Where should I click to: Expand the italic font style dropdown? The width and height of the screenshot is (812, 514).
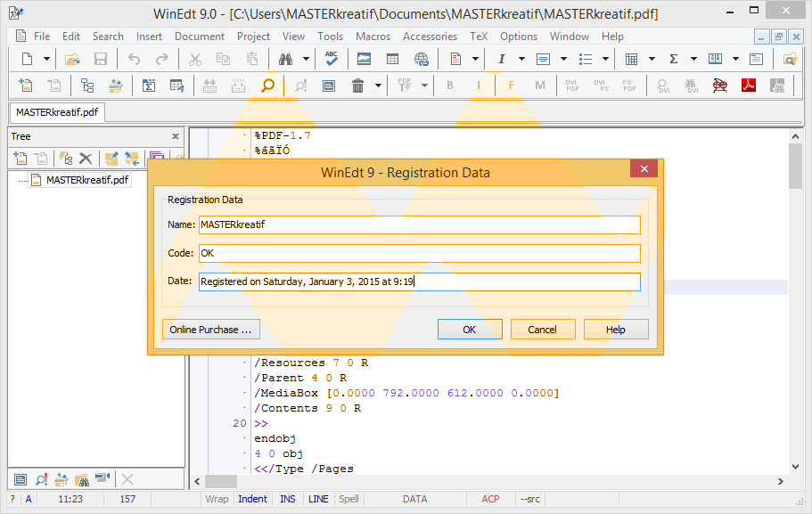coord(521,59)
